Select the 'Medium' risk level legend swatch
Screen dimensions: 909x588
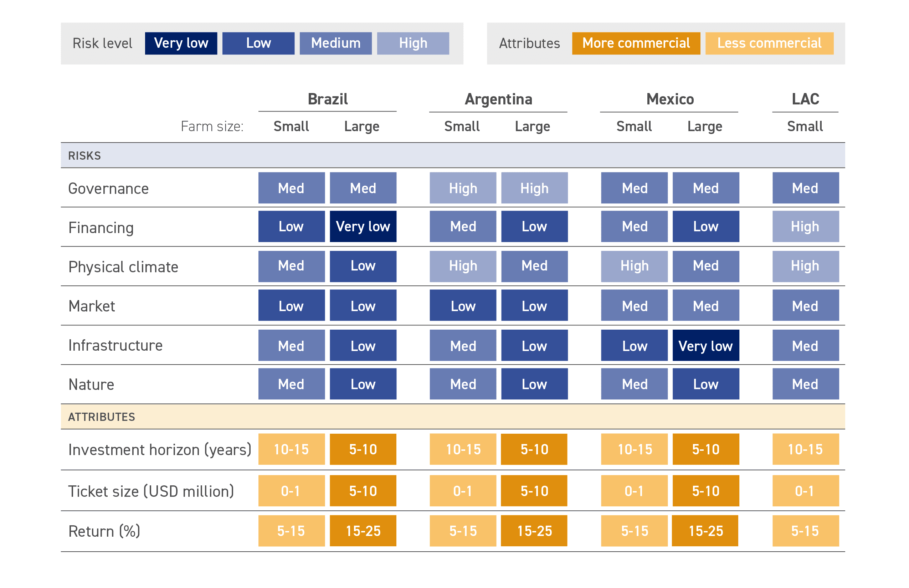335,43
